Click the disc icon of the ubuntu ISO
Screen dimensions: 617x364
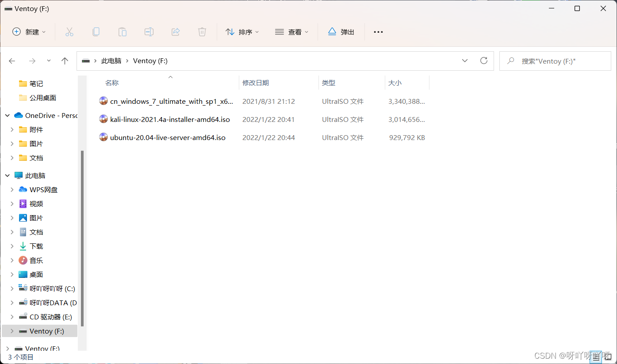(x=103, y=137)
